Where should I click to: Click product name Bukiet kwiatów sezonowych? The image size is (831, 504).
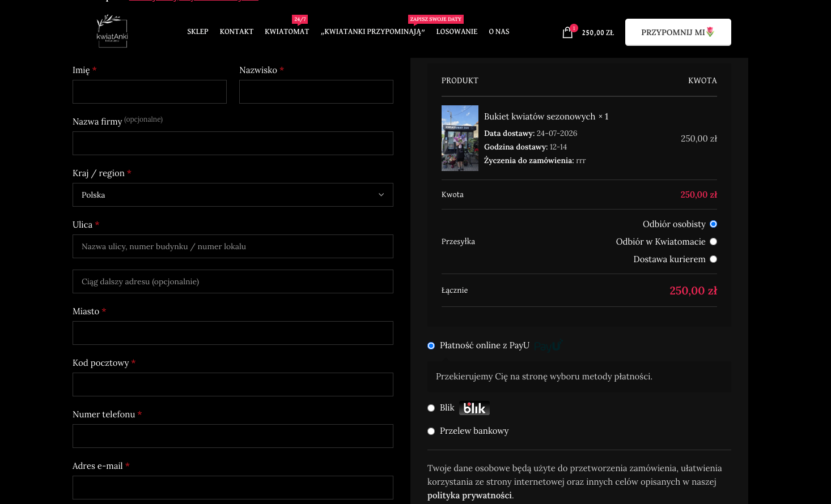(x=540, y=117)
